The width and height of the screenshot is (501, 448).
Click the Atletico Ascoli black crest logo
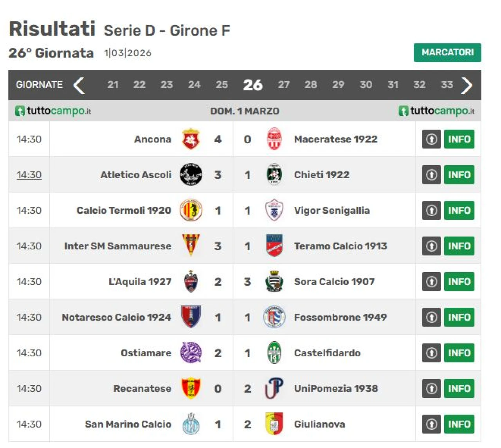click(191, 175)
